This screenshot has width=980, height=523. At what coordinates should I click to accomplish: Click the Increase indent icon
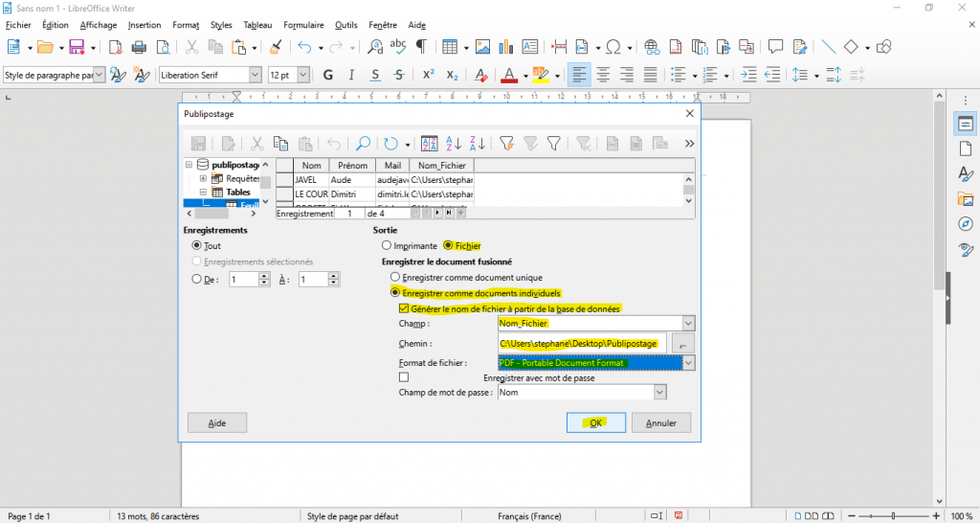coord(748,75)
